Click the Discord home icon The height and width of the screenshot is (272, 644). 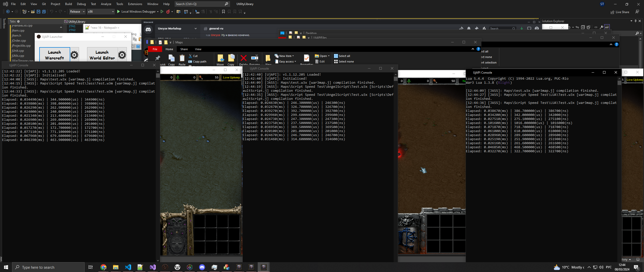[x=148, y=29]
